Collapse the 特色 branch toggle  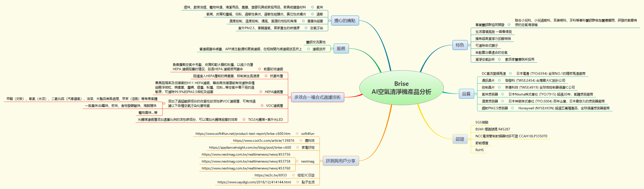469,45
